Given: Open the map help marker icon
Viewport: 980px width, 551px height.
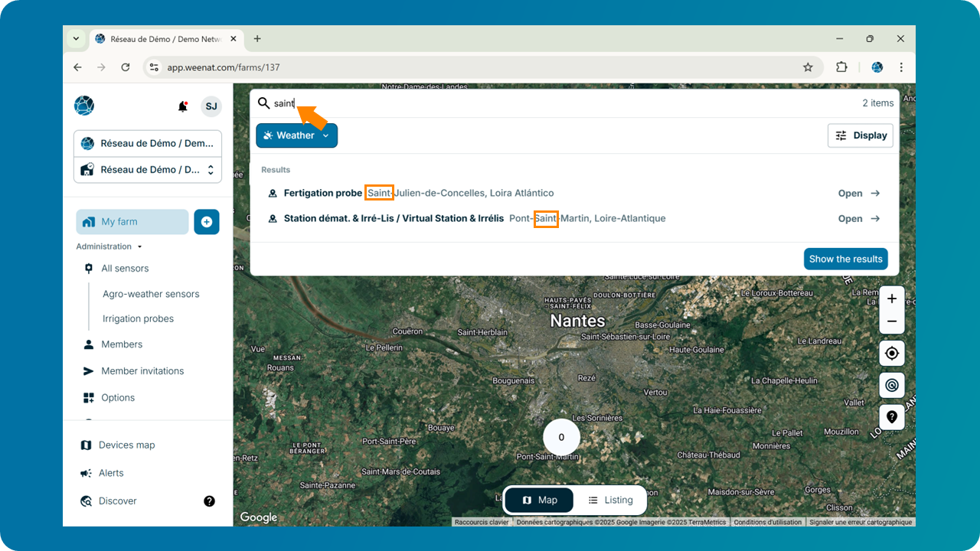Looking at the screenshot, I should click(892, 417).
